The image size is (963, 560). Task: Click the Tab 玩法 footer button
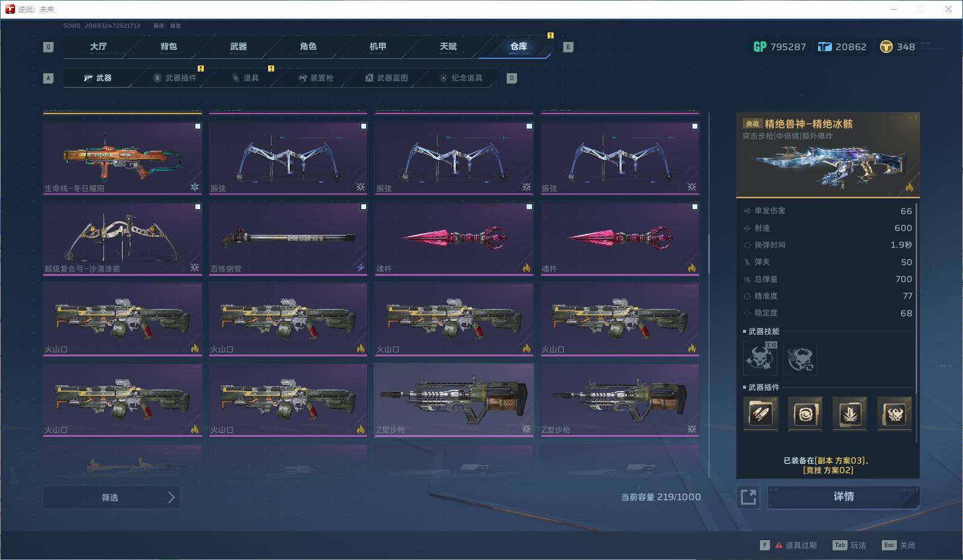(x=849, y=545)
